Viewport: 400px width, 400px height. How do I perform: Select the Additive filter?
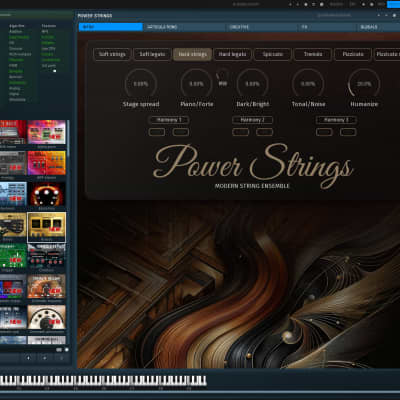15,31
